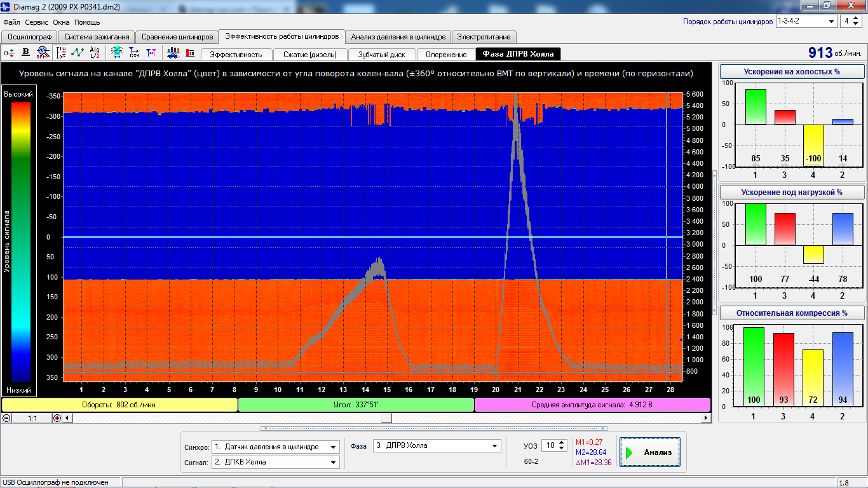
Task: Click the USB Осциллограф не подключен status text
Action: pyautogui.click(x=56, y=483)
